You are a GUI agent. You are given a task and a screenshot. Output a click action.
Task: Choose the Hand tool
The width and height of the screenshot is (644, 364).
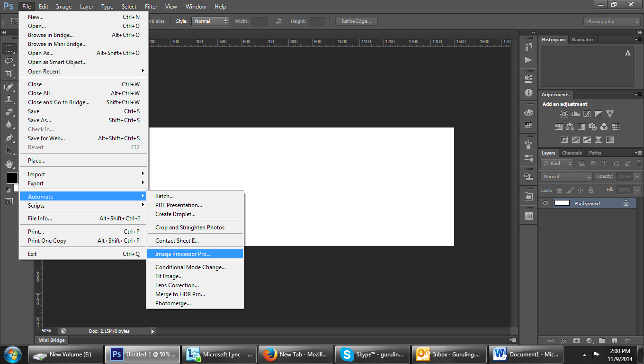click(9, 164)
